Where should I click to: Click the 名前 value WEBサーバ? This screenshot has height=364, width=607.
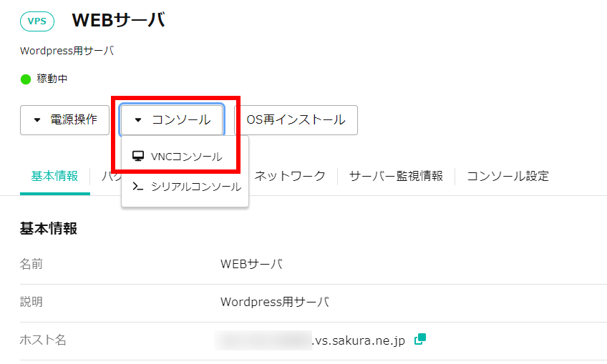(x=251, y=265)
